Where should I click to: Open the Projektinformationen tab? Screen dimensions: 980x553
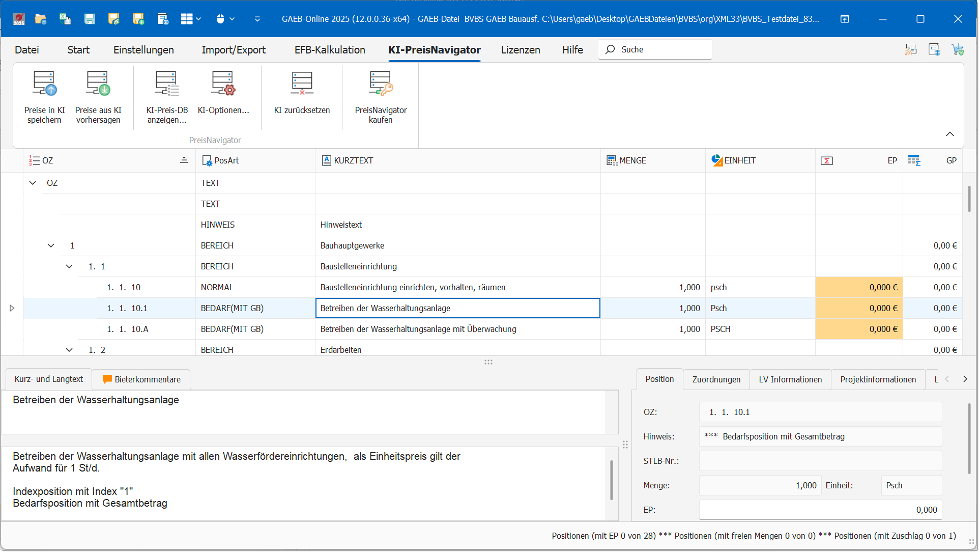tap(878, 380)
